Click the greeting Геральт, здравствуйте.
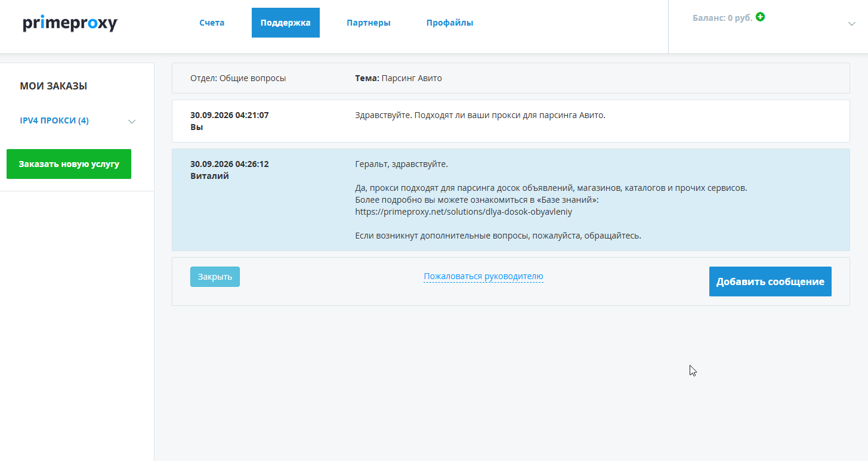Image resolution: width=868 pixels, height=461 pixels. coord(401,164)
